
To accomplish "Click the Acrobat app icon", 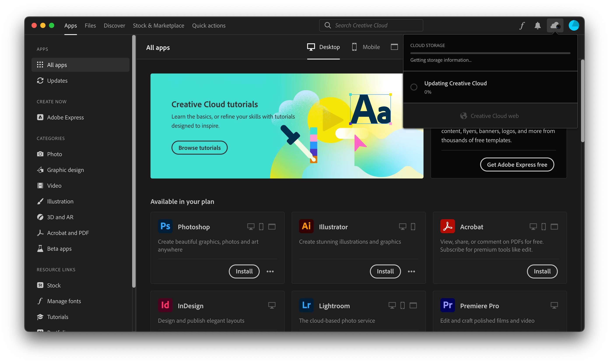I will tap(447, 226).
